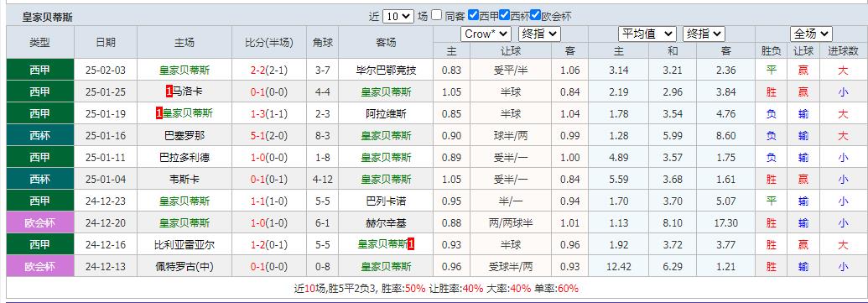Viewport: 868px width, 303px height.
Task: Click the red card badge beside 马洛卡
Action: click(x=169, y=92)
